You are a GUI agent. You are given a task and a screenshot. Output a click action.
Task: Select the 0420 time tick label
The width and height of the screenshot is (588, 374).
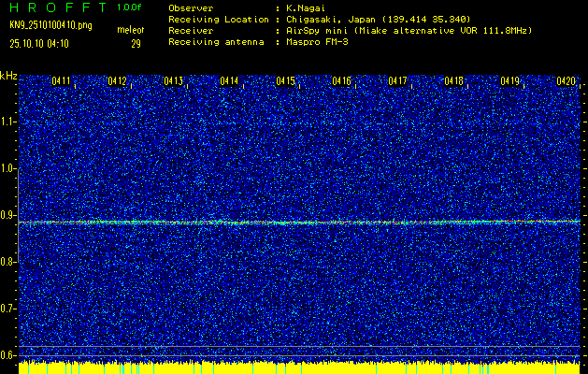(566, 82)
